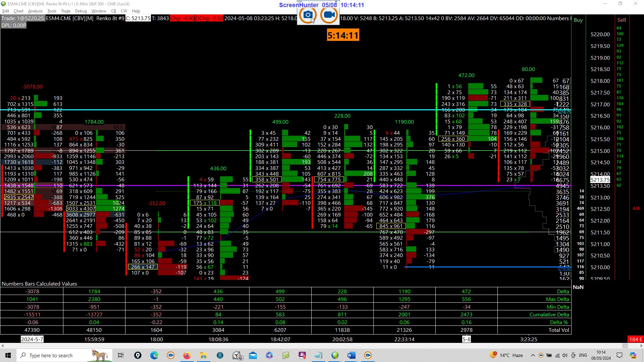Click the Buy column header
This screenshot has width=644, height=362.
tap(578, 20)
